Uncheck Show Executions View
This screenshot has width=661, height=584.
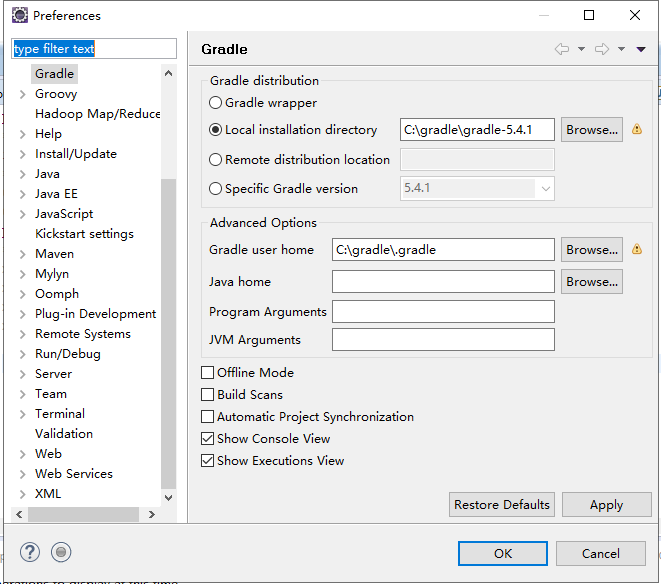point(207,460)
